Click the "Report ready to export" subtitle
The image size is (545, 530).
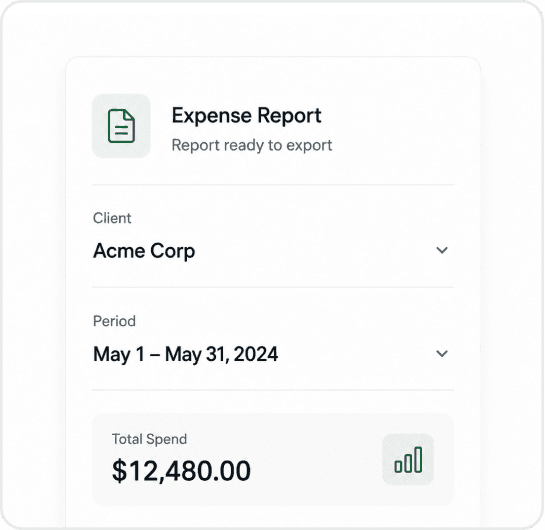(x=252, y=145)
